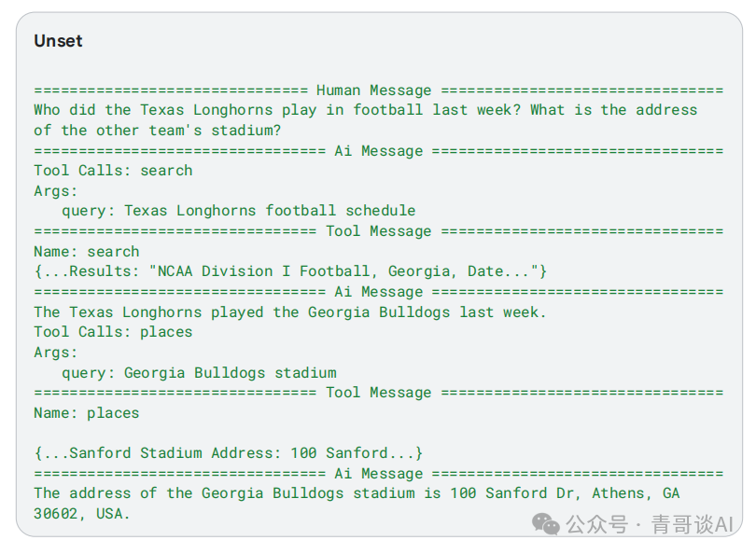Screen dimensions: 756x554
Task: Select the "Tool Calls: search" line
Action: (x=113, y=171)
